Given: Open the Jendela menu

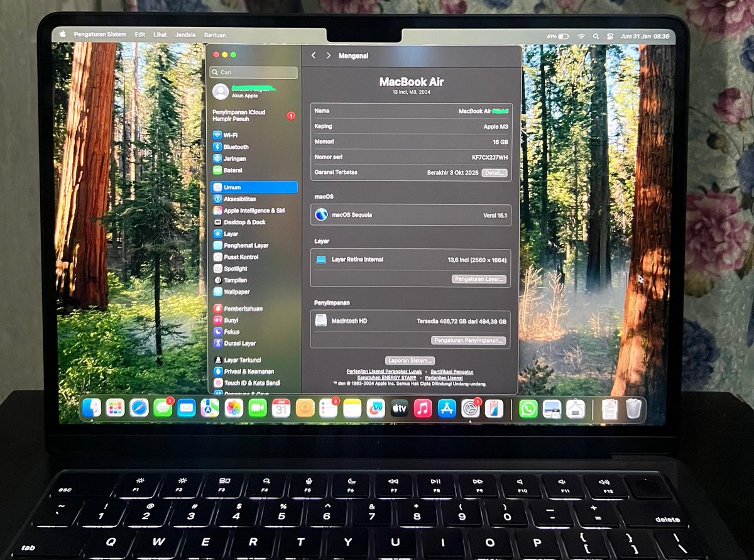Looking at the screenshot, I should coord(185,35).
